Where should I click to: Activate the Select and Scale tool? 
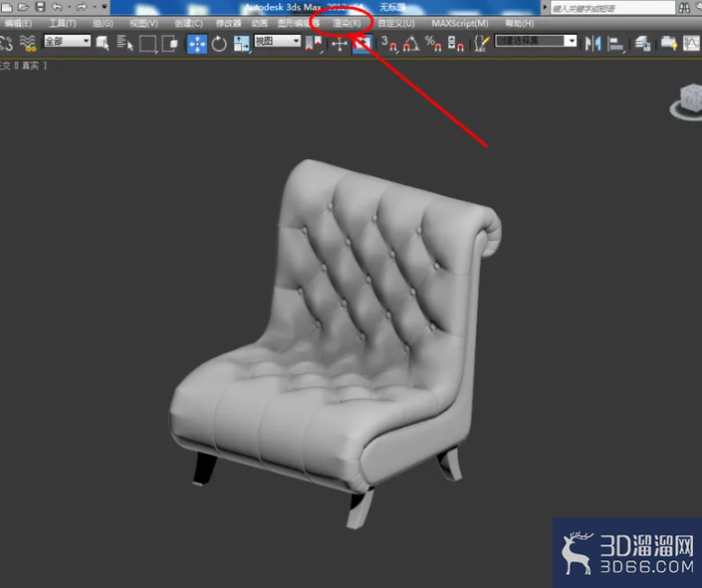point(241,44)
